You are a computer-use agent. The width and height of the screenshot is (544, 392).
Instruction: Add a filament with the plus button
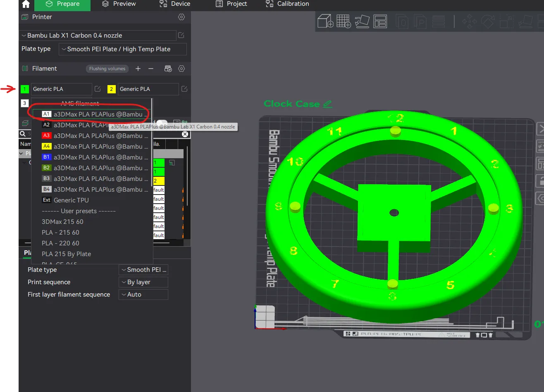coord(138,69)
